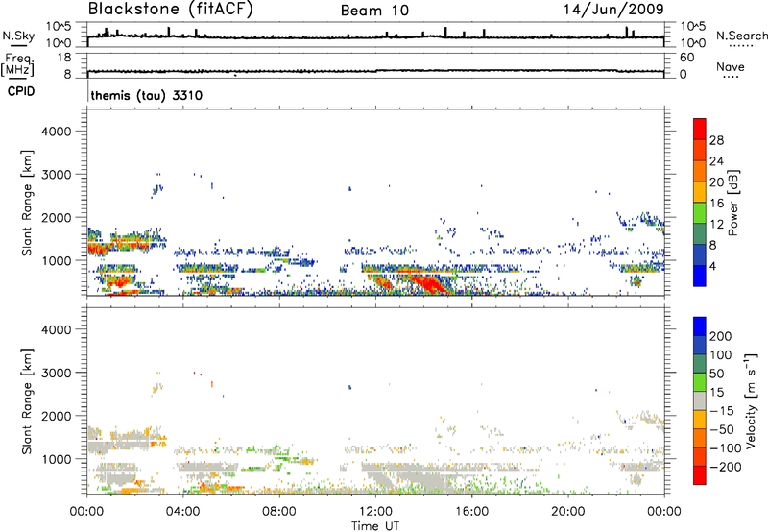The height and width of the screenshot is (532, 768).
Task: Click the '16:00' time tick label
Action: click(x=471, y=512)
